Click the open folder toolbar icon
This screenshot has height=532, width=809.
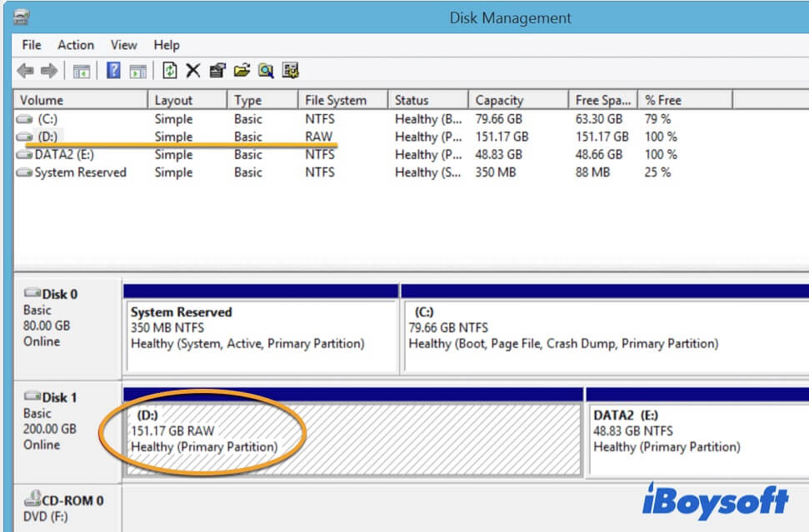click(242, 71)
